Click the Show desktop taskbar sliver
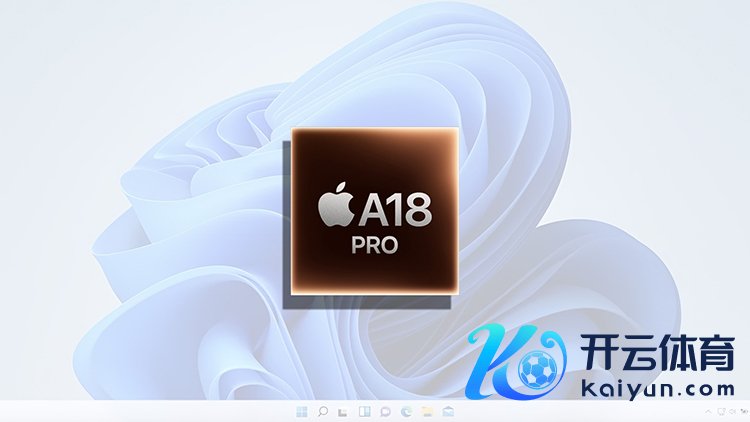Screen dimensions: 750x422 click(747, 411)
